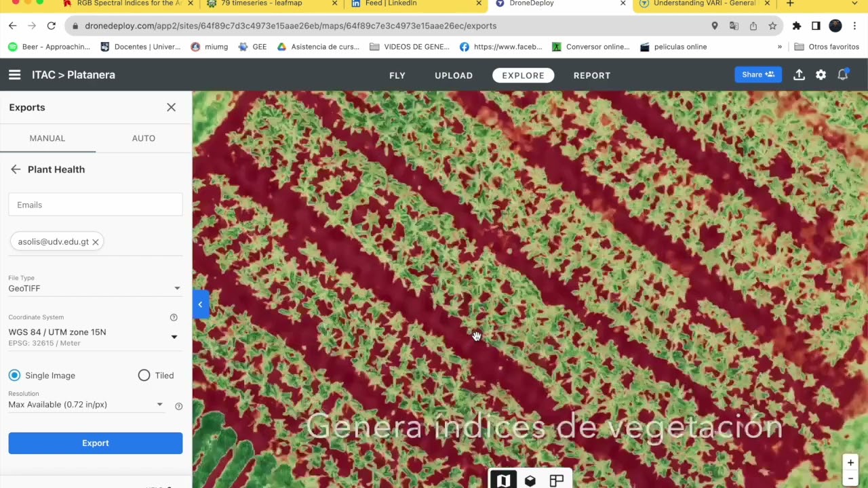
Task: Open the layout panels view icon
Action: 557,481
